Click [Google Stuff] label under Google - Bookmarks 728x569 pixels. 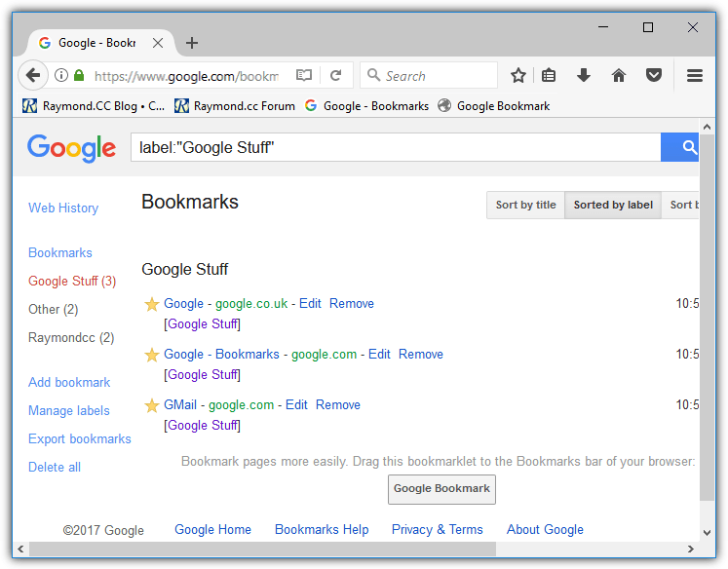pos(202,374)
